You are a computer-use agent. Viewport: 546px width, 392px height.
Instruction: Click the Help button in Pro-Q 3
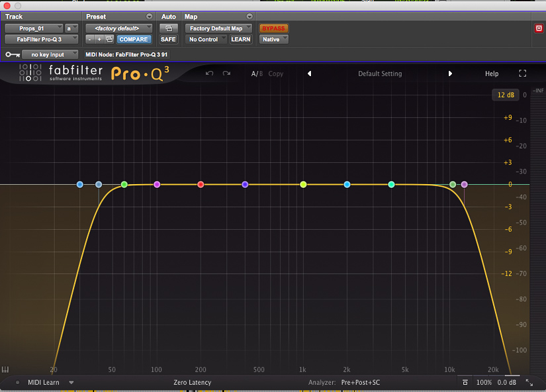click(492, 73)
